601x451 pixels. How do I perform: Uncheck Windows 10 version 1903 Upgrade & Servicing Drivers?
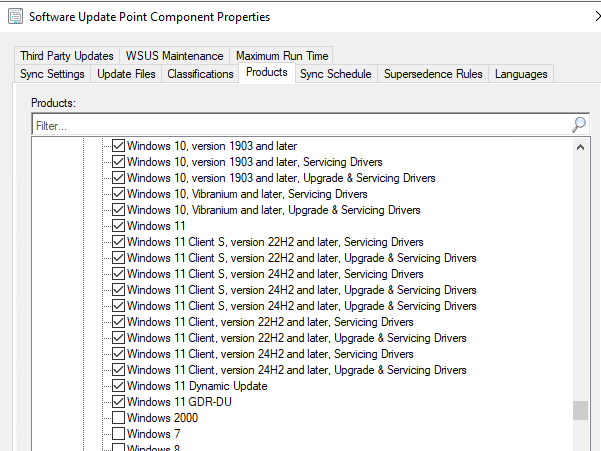(x=118, y=178)
